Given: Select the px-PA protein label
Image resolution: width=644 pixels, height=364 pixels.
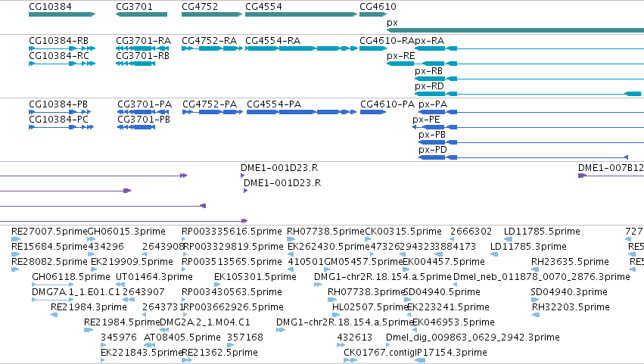Looking at the screenshot, I should [433, 104].
